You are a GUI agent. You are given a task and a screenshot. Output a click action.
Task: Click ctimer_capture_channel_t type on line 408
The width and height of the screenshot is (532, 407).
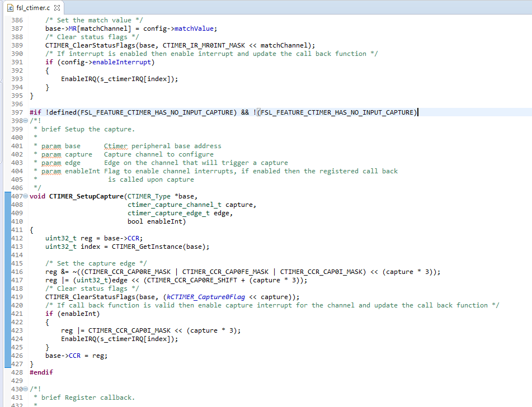[175, 205]
